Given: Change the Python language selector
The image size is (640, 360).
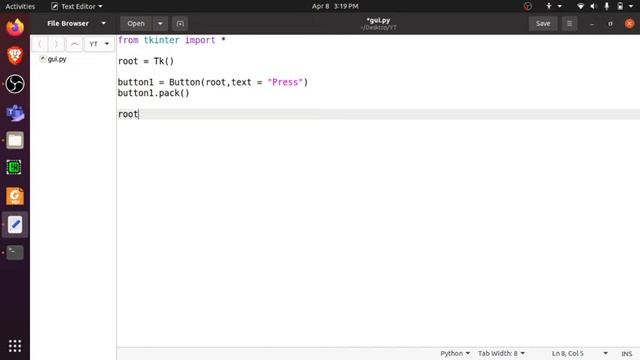Looking at the screenshot, I should coord(455,353).
